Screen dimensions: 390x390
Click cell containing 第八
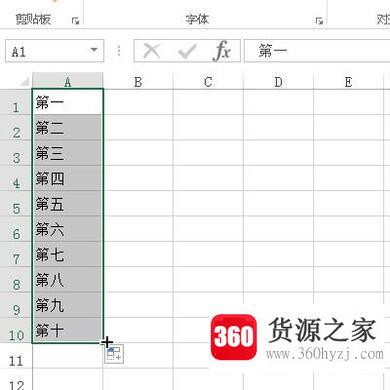tap(68, 279)
